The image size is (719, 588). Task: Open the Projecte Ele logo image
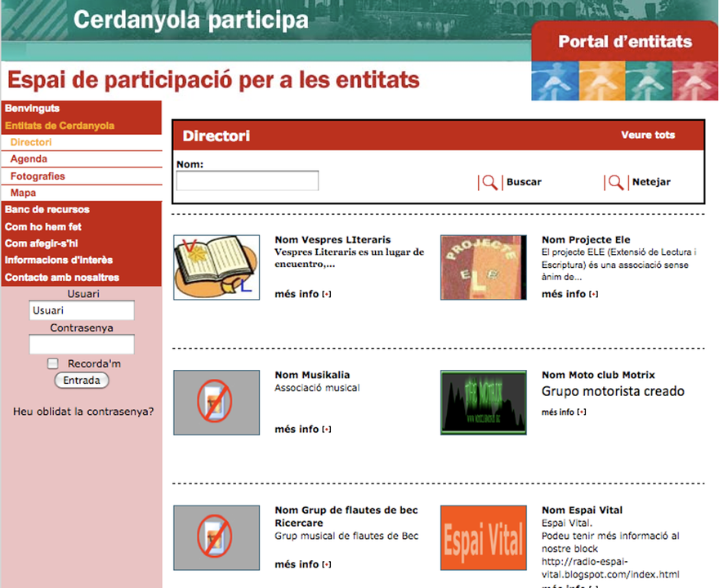484,268
